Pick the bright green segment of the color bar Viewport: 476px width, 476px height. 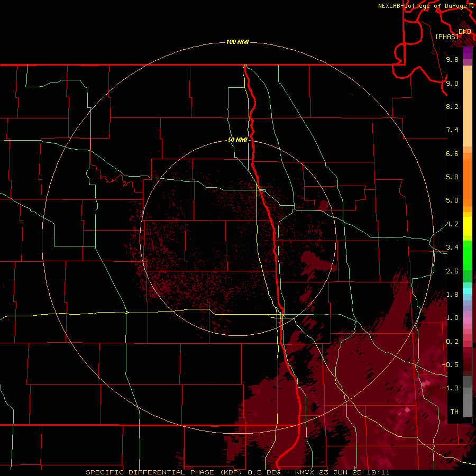(x=467, y=255)
